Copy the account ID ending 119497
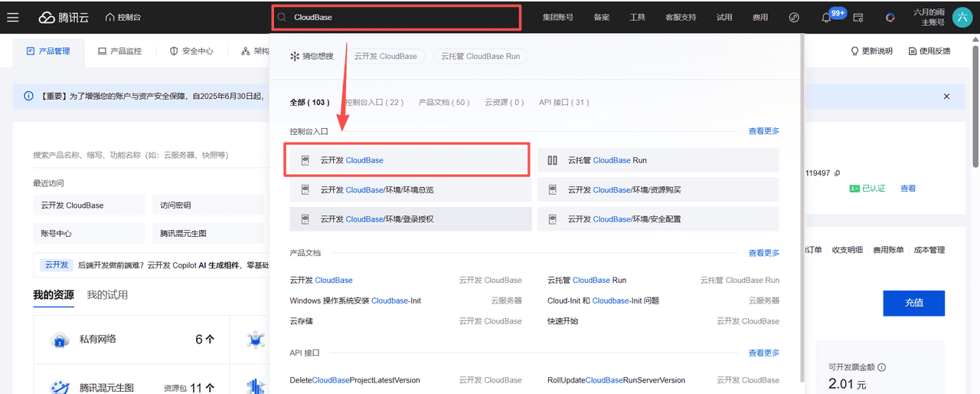 (x=838, y=173)
